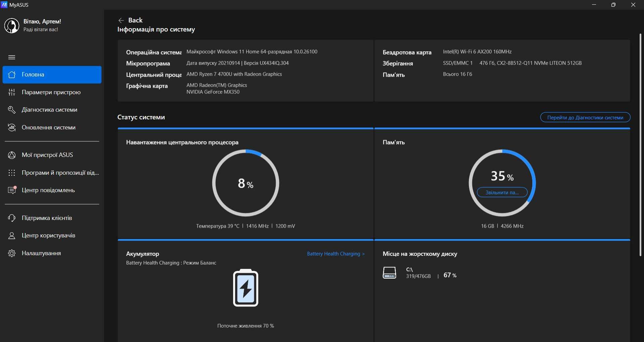
Task: Open Battery Health Charging link
Action: click(336, 254)
